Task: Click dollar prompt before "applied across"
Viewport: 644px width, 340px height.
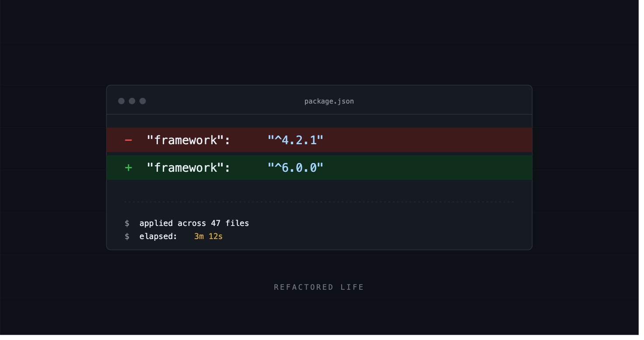Action: [127, 223]
